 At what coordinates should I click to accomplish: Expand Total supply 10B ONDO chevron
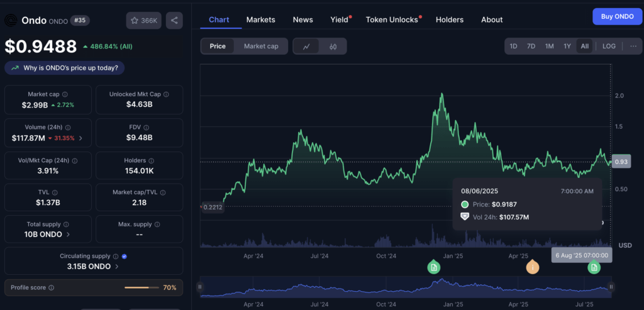click(68, 235)
